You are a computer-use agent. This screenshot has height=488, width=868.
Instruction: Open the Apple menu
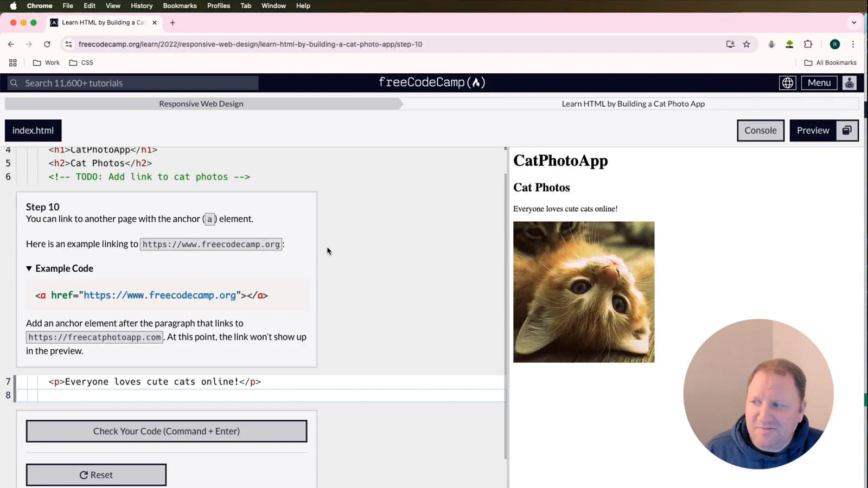coord(14,6)
